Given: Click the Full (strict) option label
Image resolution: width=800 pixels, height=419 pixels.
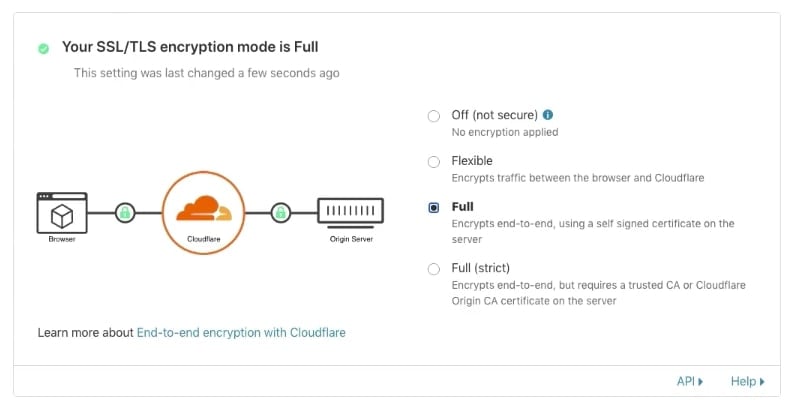Looking at the screenshot, I should point(481,268).
